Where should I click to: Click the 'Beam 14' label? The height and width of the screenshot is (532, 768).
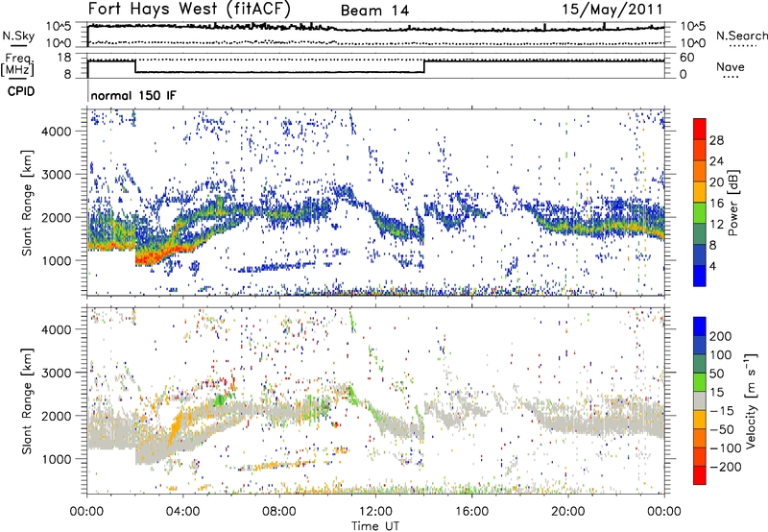[374, 11]
